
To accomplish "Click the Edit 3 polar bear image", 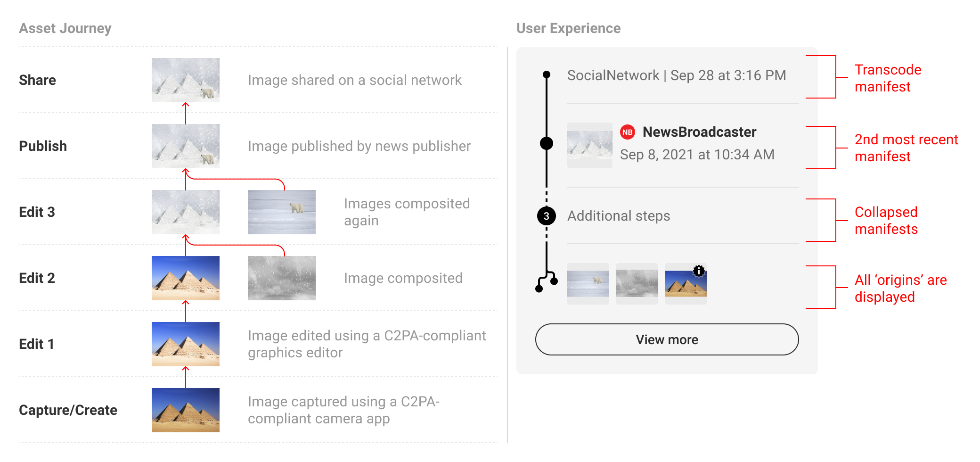I will [282, 212].
